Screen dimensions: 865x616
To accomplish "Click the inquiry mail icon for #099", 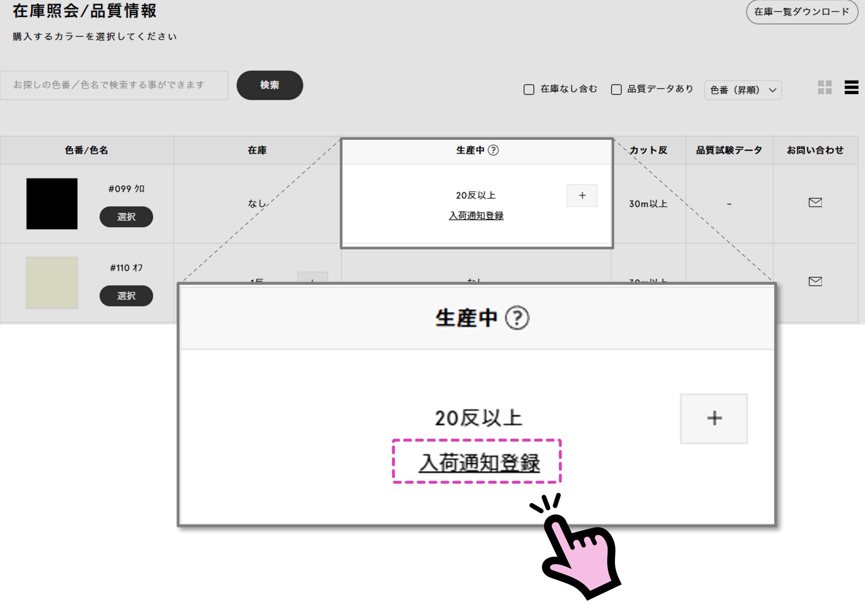I will pyautogui.click(x=815, y=202).
